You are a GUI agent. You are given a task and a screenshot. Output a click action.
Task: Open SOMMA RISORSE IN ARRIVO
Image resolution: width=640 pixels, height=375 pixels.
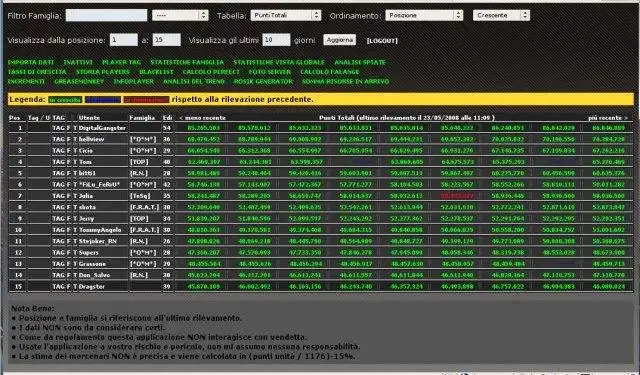[x=345, y=81]
